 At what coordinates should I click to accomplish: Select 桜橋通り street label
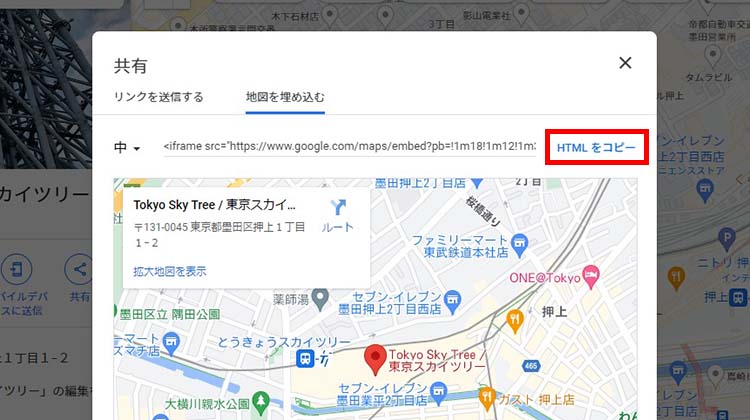coord(483,211)
